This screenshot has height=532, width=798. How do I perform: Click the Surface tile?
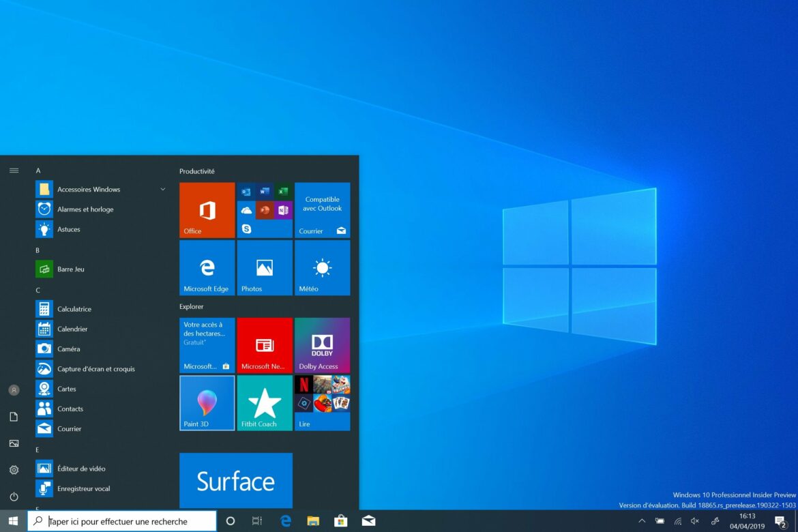coord(235,480)
